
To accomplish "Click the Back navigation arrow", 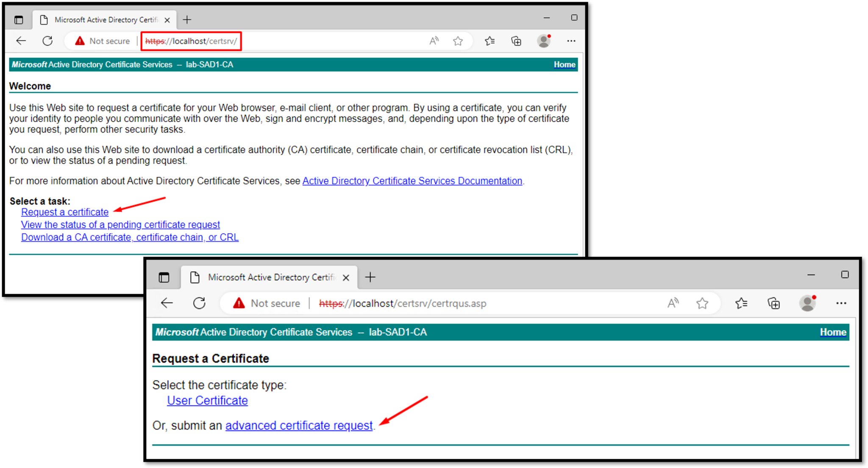I will tap(20, 41).
